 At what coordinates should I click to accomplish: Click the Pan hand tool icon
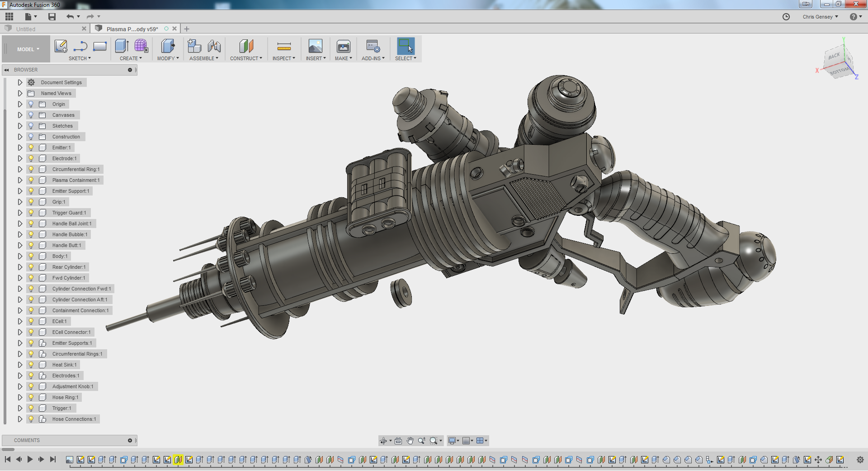410,441
